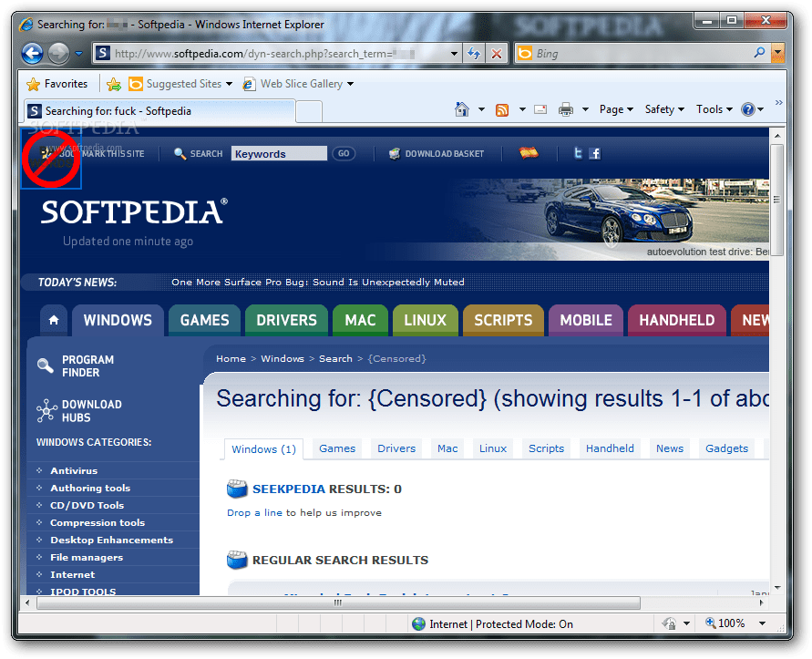Click the Twitter icon
The height and width of the screenshot is (659, 812).
(x=578, y=153)
